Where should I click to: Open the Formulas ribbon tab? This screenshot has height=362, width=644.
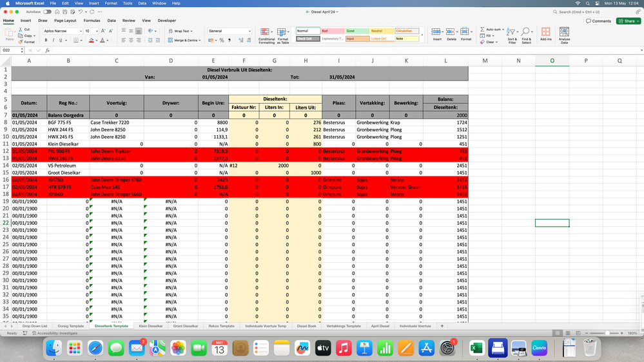[x=92, y=21]
